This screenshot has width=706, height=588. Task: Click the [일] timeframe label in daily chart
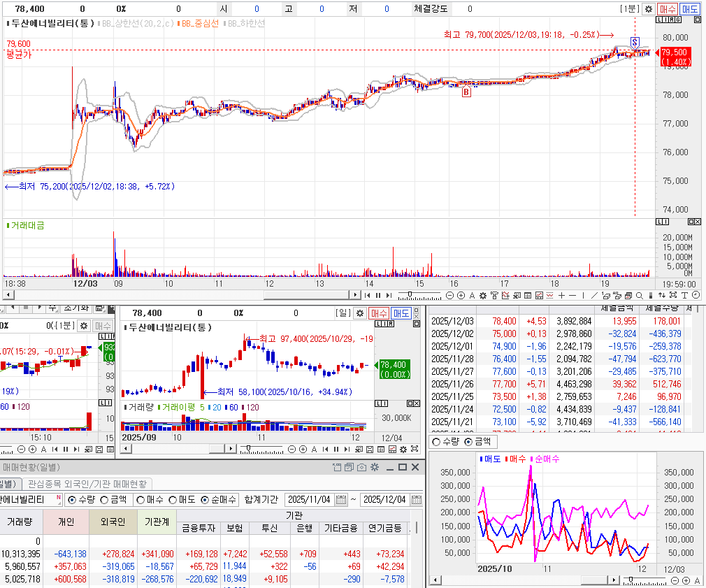(343, 313)
